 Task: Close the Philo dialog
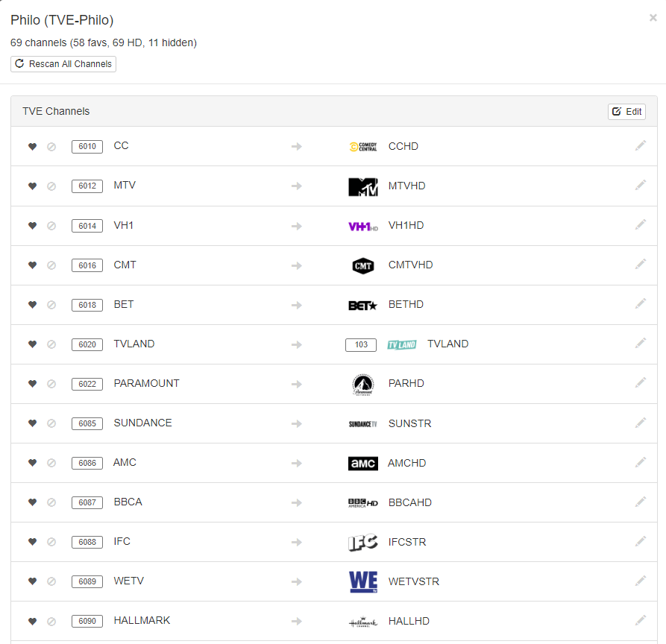(653, 18)
